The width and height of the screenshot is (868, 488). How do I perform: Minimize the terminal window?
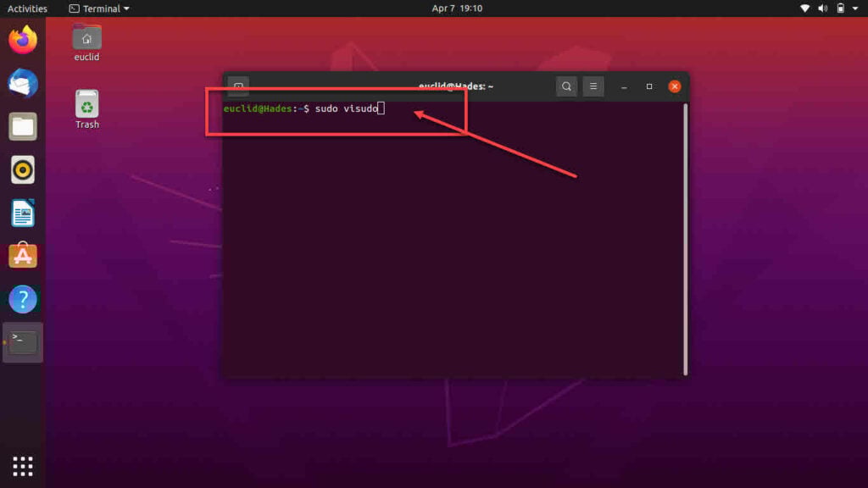click(x=624, y=87)
